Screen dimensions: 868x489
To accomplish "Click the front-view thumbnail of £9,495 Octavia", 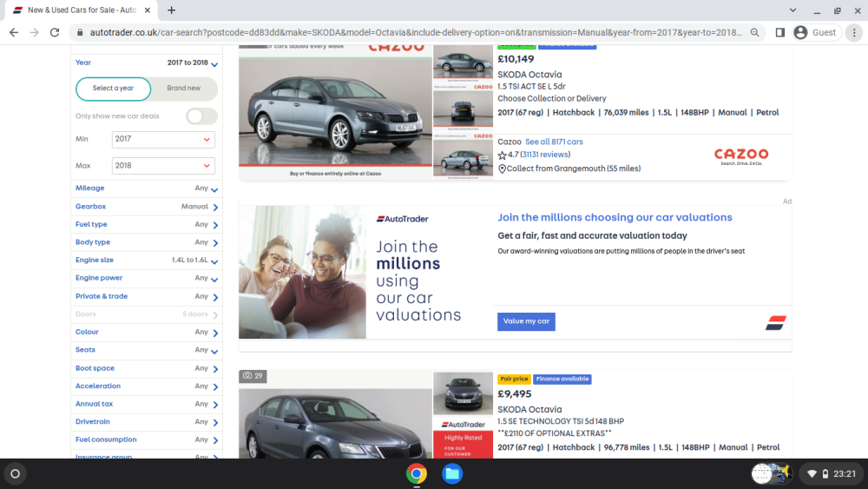I will click(x=463, y=393).
